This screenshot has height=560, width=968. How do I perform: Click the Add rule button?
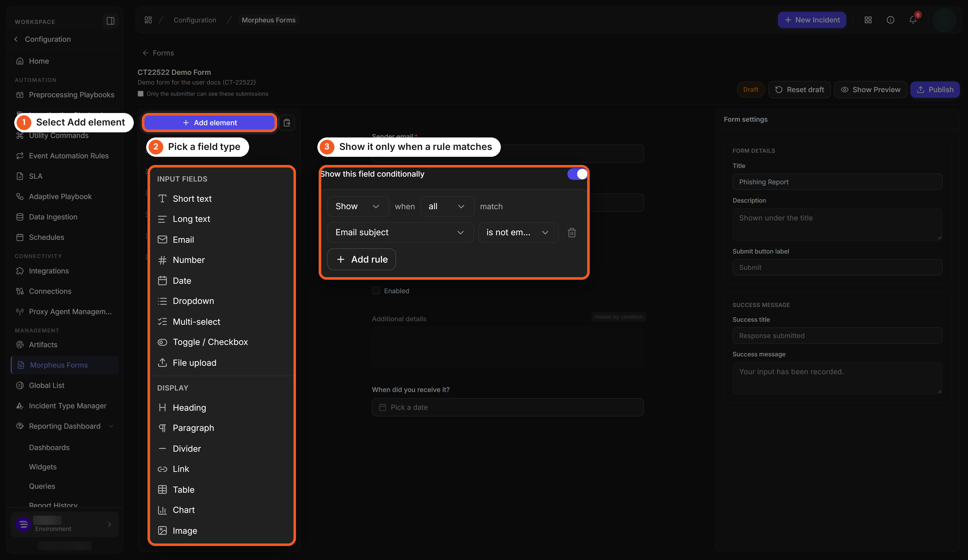click(361, 259)
